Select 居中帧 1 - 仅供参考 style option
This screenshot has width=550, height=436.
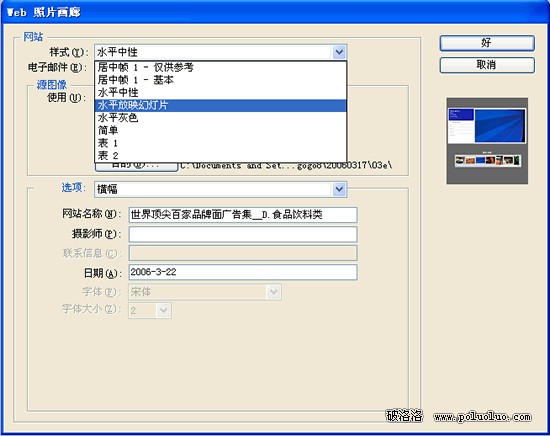pos(221,67)
